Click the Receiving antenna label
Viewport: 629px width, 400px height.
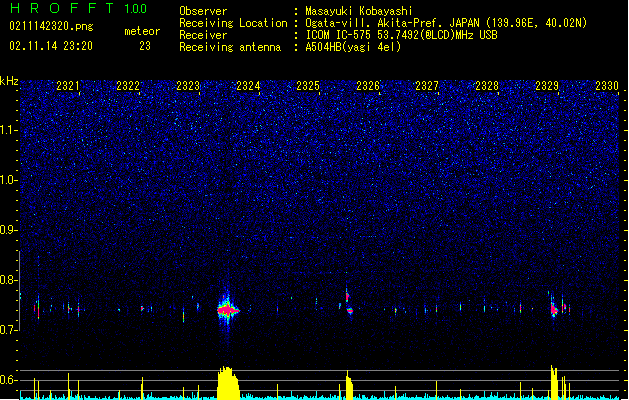[x=230, y=47]
